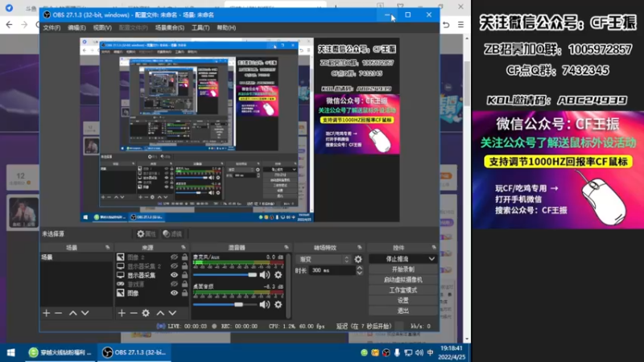Screen dimensions: 644x362
Task: Click the LIVE: 00:00:03 status text
Action: point(188,327)
